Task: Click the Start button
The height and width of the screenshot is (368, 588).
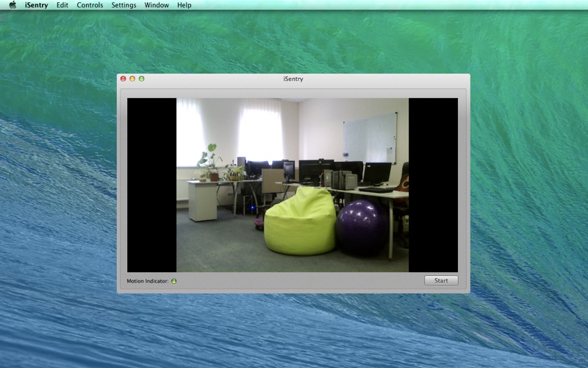Action: tap(441, 280)
